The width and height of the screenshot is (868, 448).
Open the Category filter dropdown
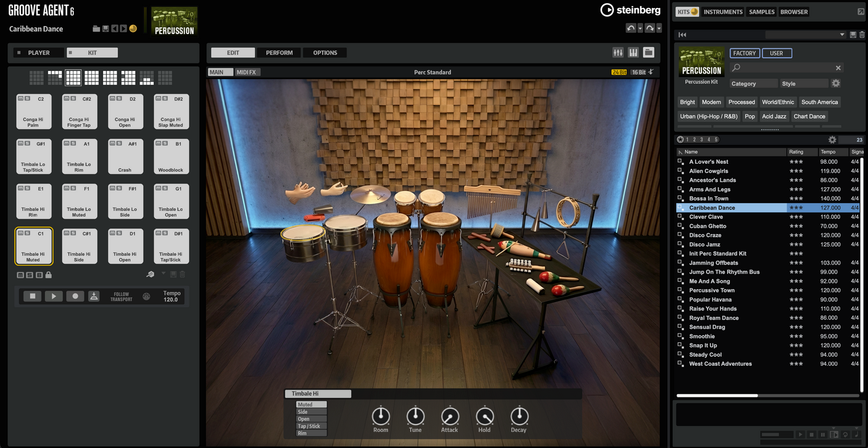tap(753, 83)
